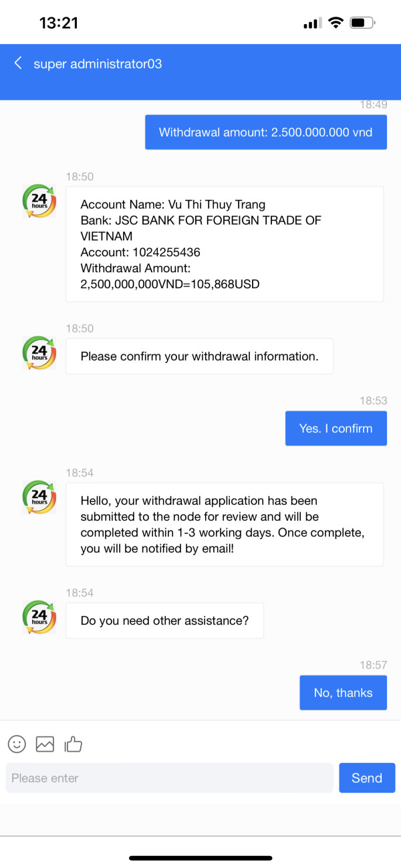Tap the 'Withdrawal amount: 2.500.000.000 vnd' bubble
This screenshot has height=868, width=401.
coord(265,132)
